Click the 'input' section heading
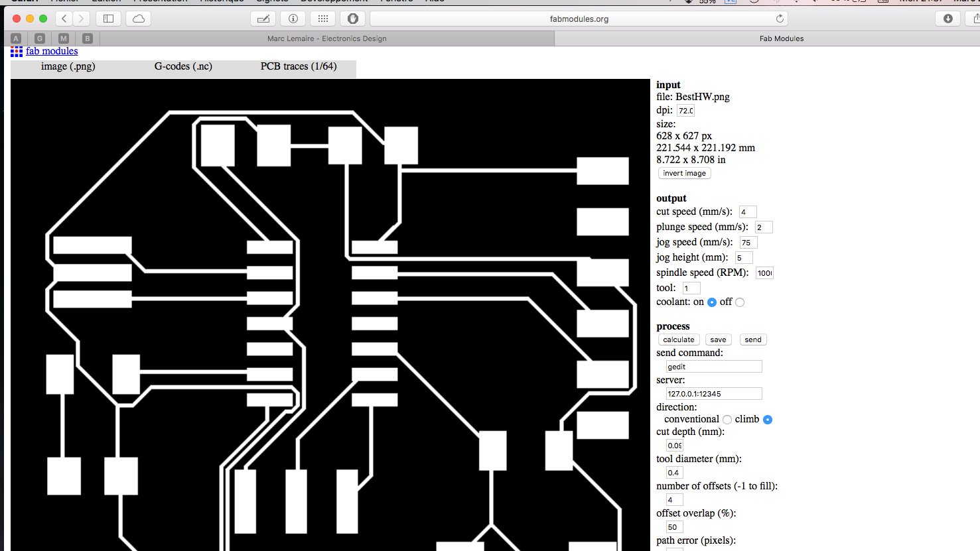Viewport: 980px width, 551px height. [668, 85]
